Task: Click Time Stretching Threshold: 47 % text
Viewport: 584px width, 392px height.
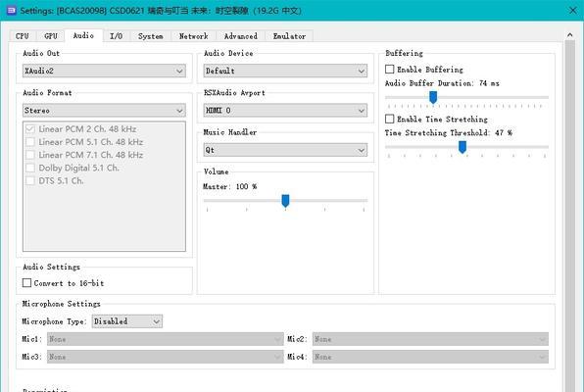Action: 449,132
